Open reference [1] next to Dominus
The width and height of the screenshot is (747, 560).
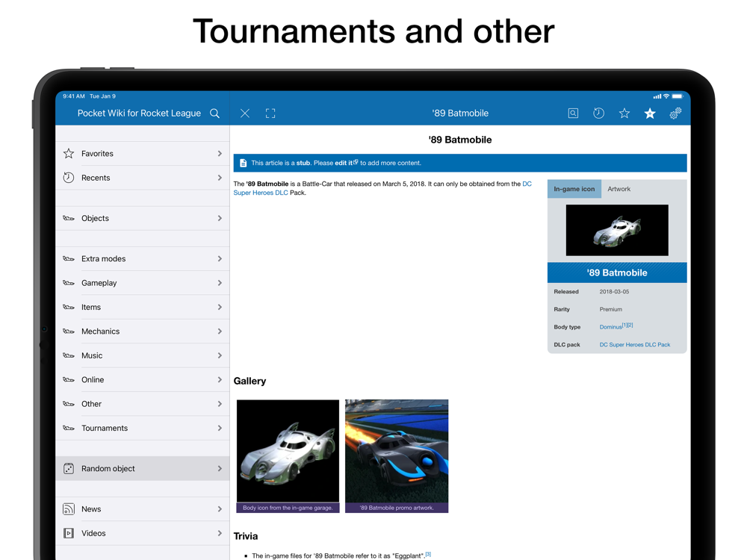[624, 326]
